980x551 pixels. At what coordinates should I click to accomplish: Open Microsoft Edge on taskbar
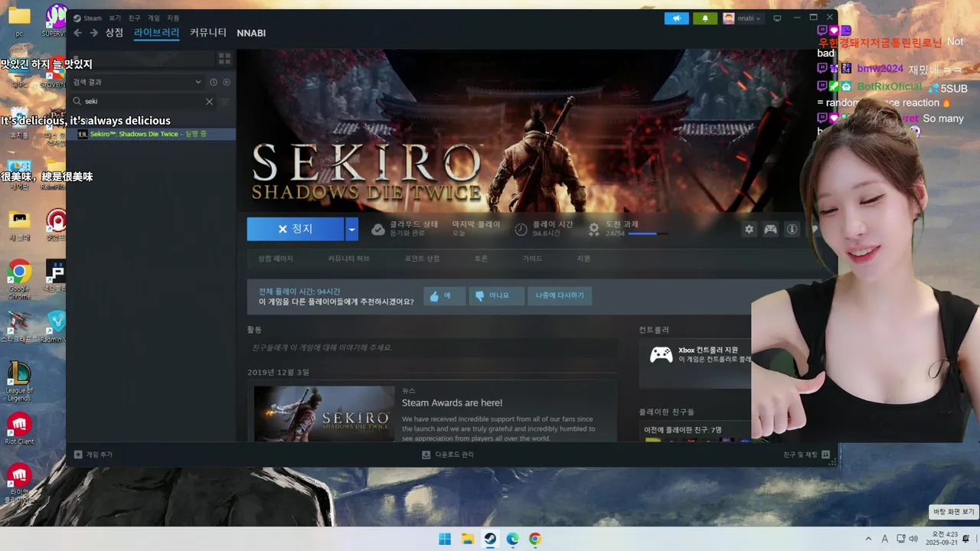tap(512, 539)
